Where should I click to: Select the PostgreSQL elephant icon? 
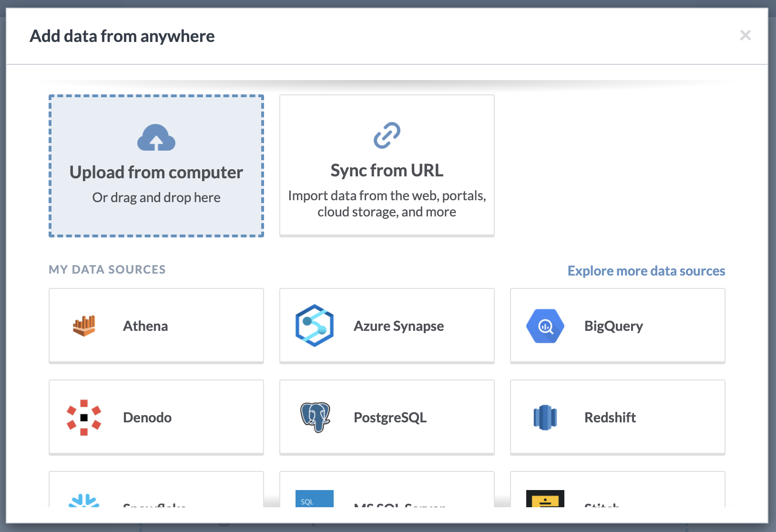click(x=315, y=417)
